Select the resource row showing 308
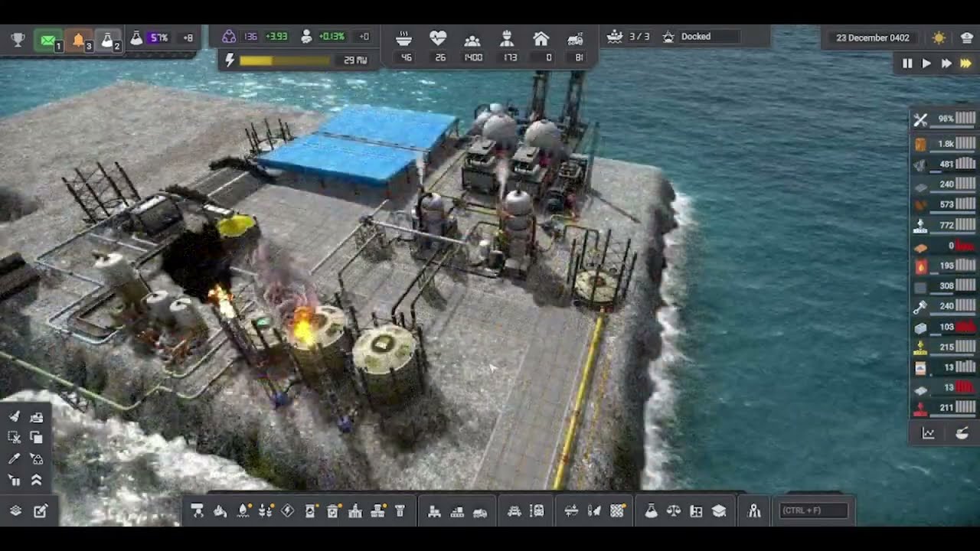This screenshot has width=980, height=551. 943,286
